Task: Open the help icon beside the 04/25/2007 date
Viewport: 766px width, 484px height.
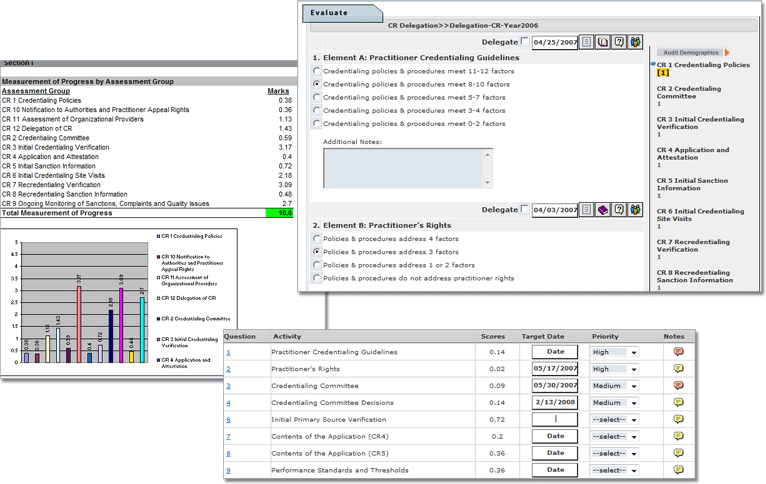Action: [620, 42]
